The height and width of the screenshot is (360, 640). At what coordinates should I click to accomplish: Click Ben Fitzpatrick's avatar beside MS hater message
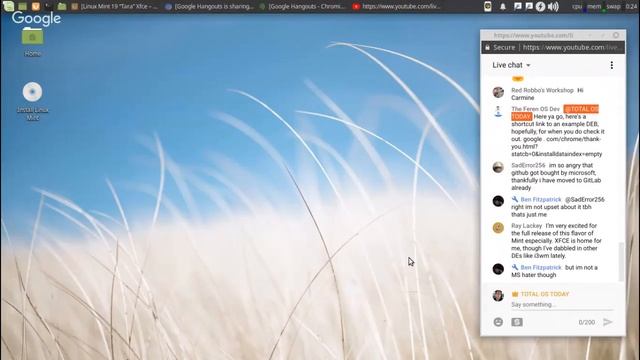[498, 269]
